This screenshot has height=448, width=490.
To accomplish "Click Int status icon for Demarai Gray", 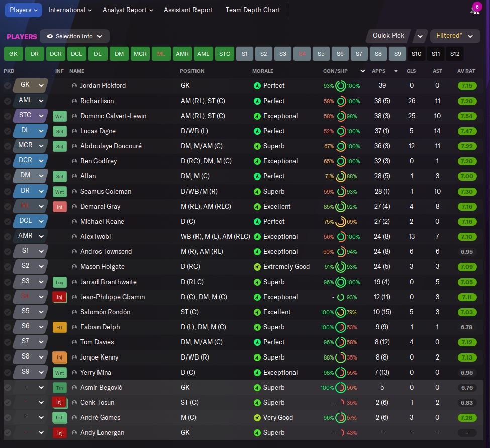I will pyautogui.click(x=59, y=207).
